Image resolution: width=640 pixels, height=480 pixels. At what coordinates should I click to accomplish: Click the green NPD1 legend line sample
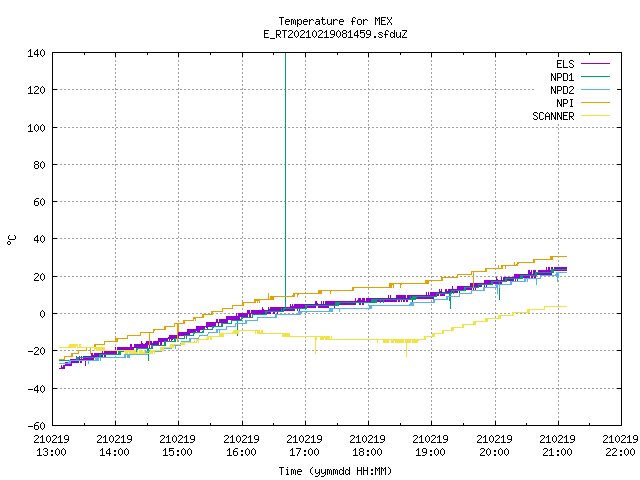[595, 76]
